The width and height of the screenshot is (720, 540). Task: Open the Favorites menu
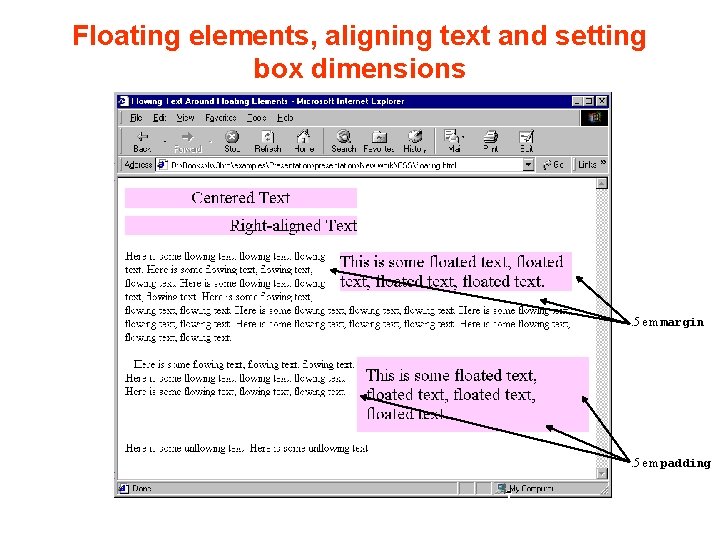coord(220,118)
